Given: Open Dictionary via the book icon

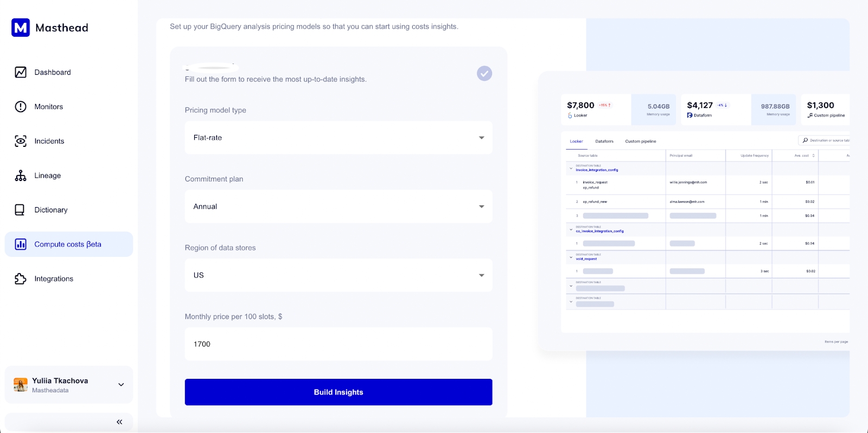Looking at the screenshot, I should tap(20, 210).
